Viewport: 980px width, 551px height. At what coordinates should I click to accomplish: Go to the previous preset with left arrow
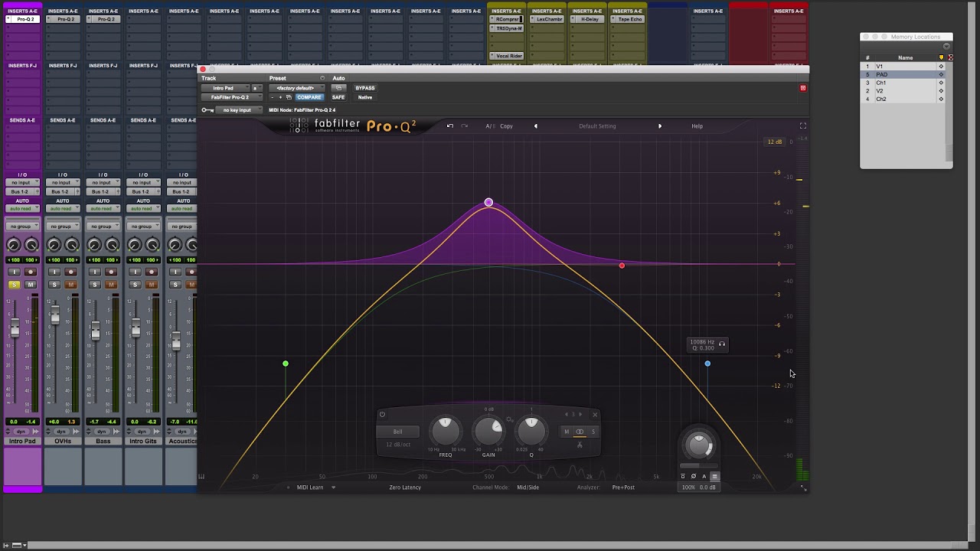point(535,126)
